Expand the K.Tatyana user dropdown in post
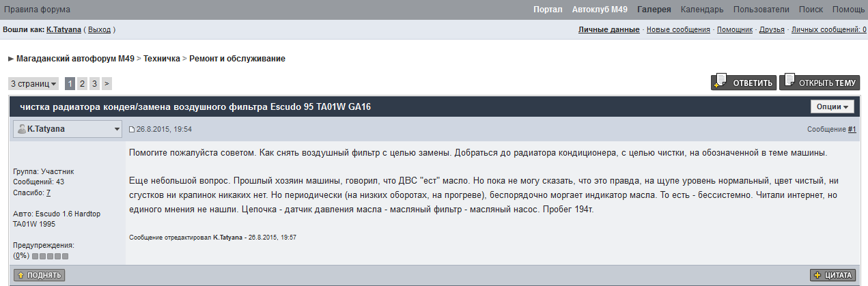Screen dimensions: 868x286 (117, 129)
